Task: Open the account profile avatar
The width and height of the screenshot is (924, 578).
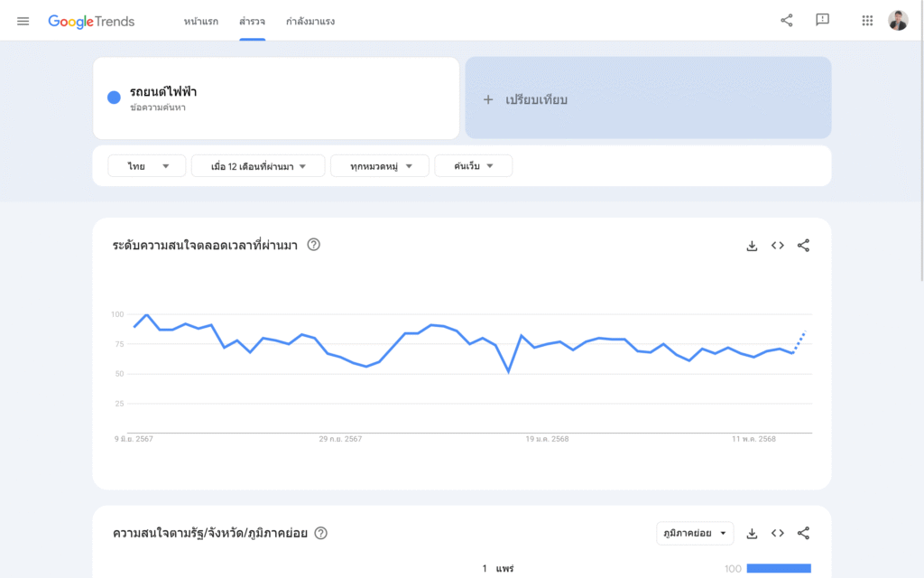Action: tap(898, 21)
